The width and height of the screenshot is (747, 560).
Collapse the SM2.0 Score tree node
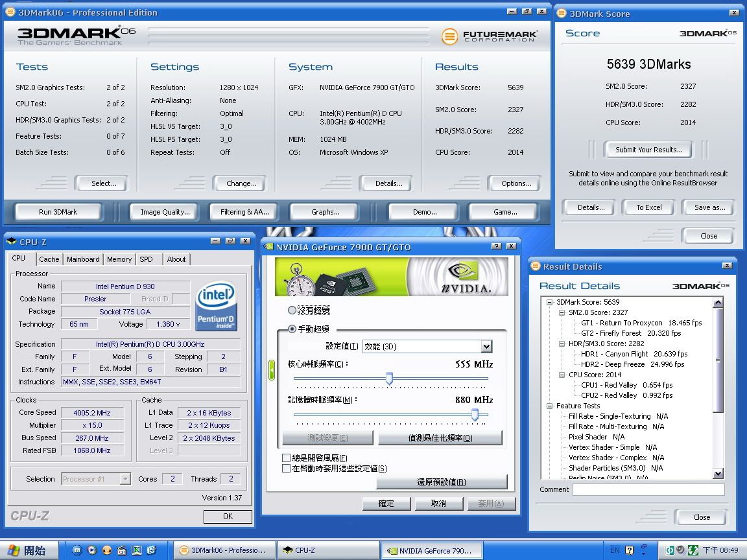coord(562,312)
